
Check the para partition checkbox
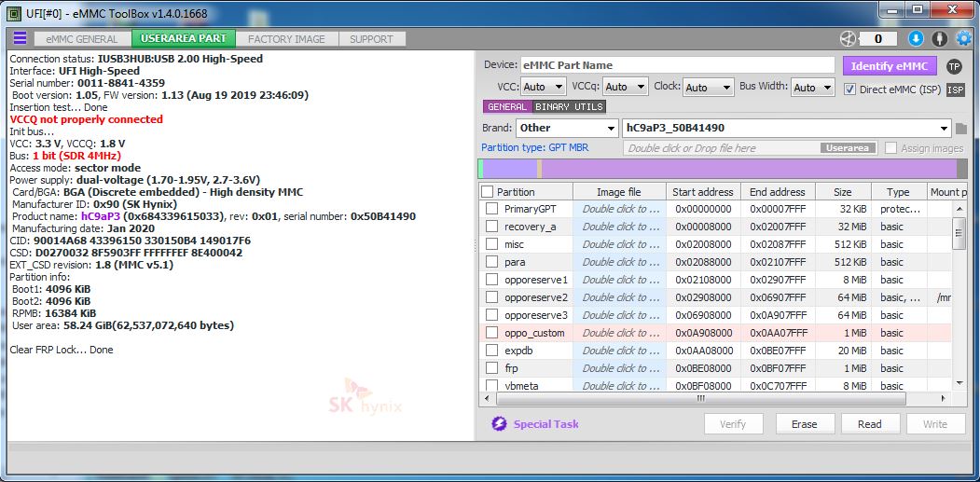[492, 262]
